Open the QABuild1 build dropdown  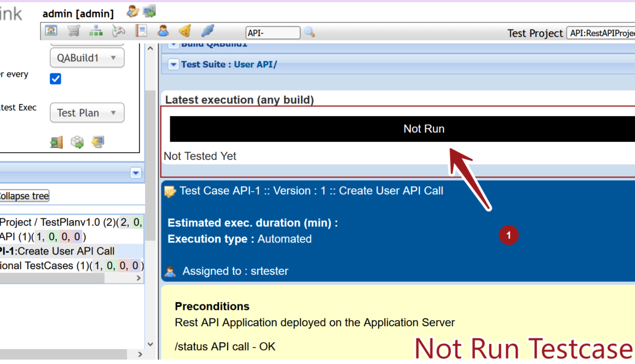[x=86, y=58]
